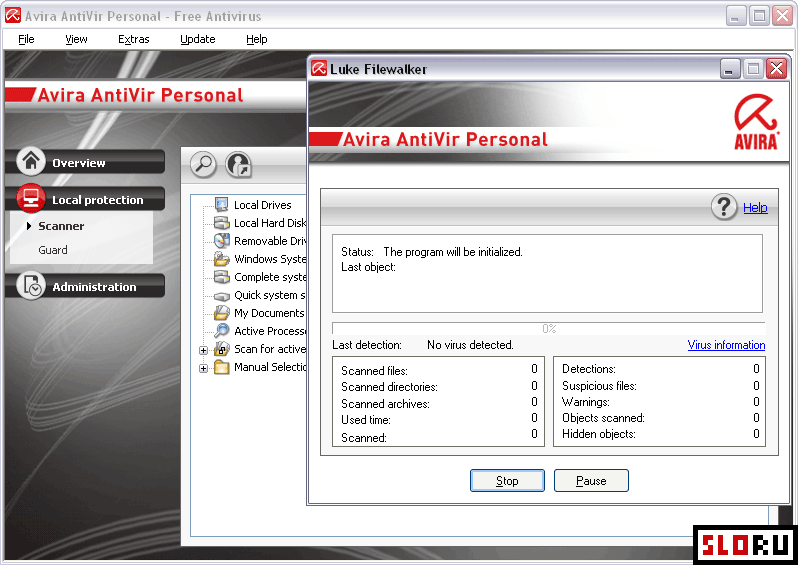Click the Removable Drives disc icon
The width and height of the screenshot is (798, 565).
221,240
